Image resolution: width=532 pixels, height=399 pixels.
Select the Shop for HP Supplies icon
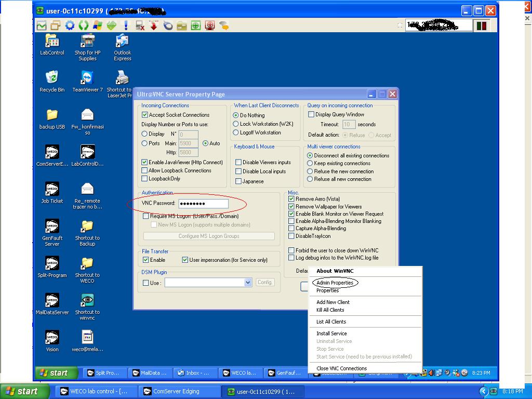tap(87, 47)
